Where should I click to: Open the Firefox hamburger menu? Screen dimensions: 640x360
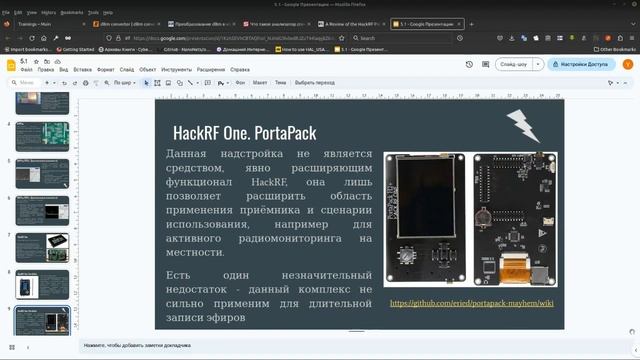tap(632, 38)
